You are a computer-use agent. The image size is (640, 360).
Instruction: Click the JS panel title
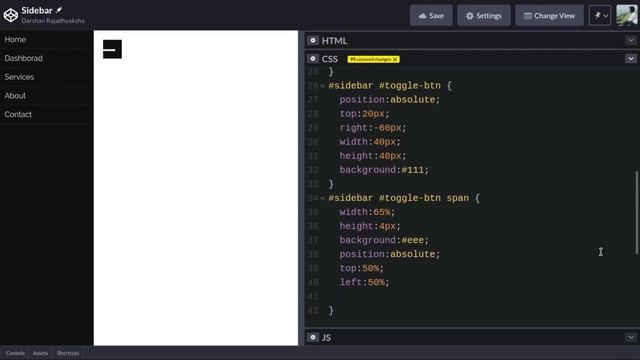326,338
